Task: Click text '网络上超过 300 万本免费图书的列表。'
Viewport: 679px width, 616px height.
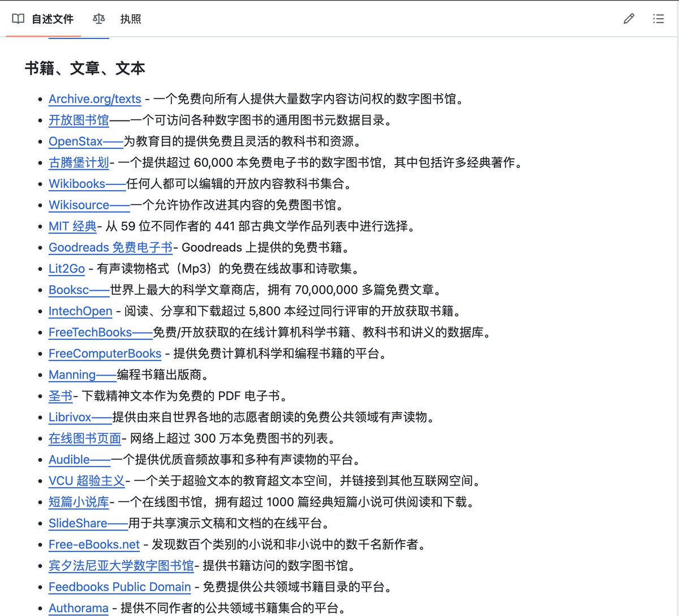Action: click(x=235, y=438)
